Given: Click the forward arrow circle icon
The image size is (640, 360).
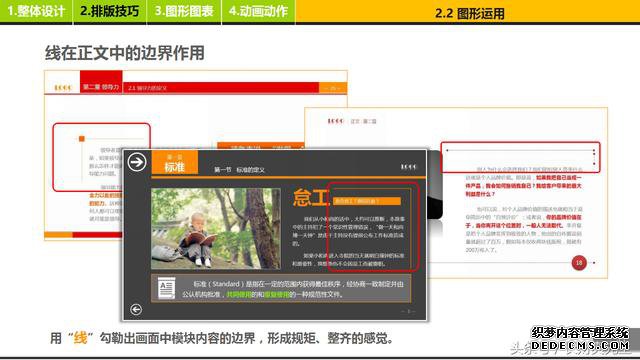Looking at the screenshot, I should tap(137, 162).
